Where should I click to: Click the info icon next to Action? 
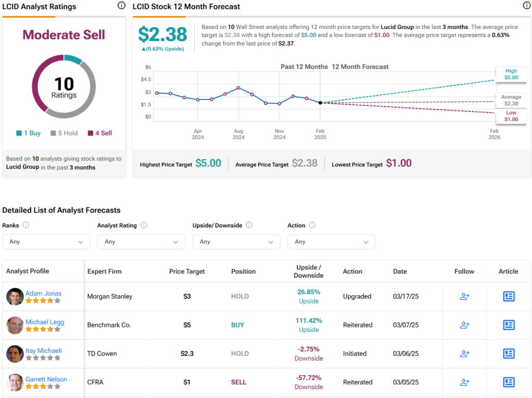click(312, 225)
